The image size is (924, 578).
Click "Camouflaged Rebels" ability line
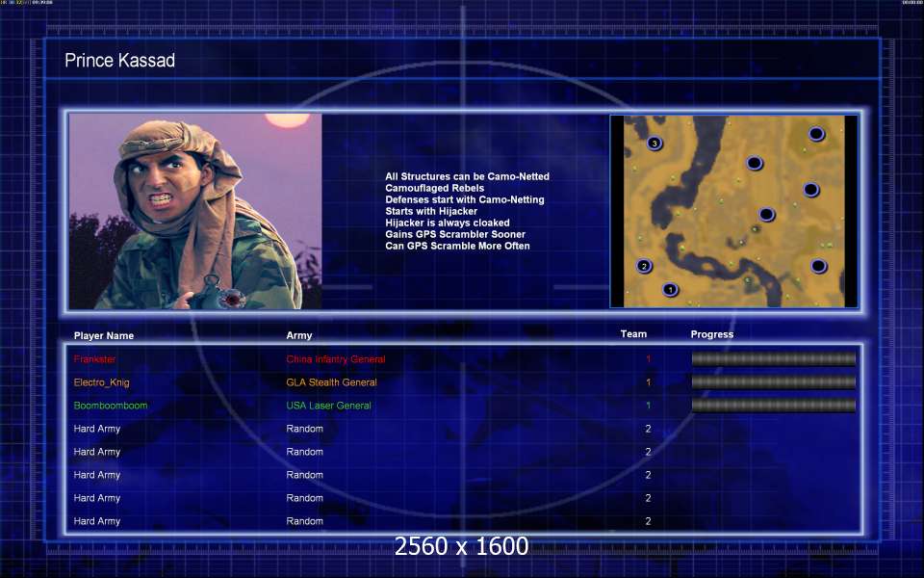(435, 188)
